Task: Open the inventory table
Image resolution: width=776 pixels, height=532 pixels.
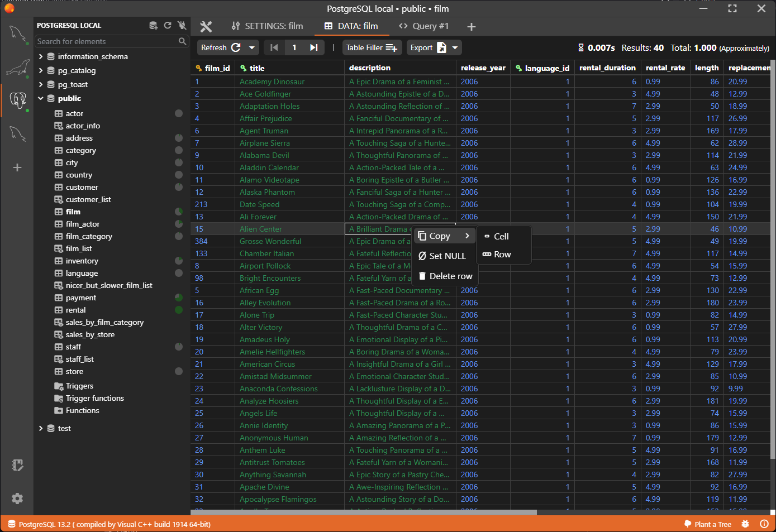Action: (x=82, y=261)
